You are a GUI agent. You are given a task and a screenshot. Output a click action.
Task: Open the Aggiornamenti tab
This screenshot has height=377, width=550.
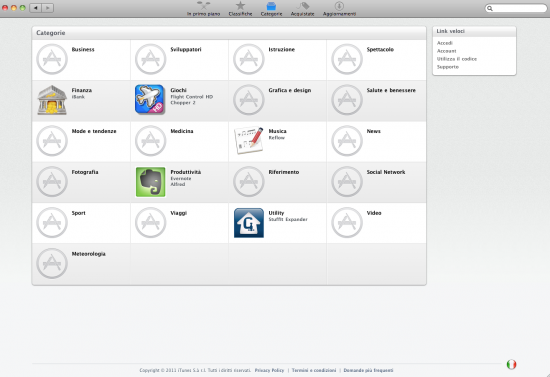coord(339,9)
